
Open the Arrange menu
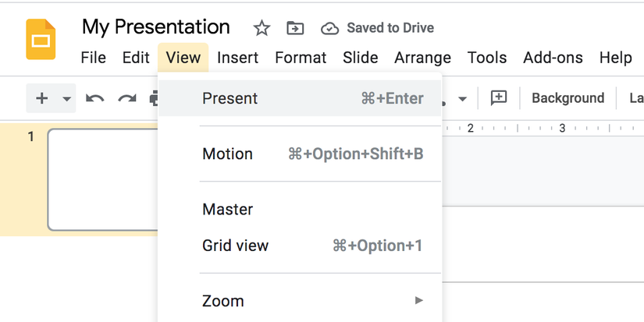422,58
